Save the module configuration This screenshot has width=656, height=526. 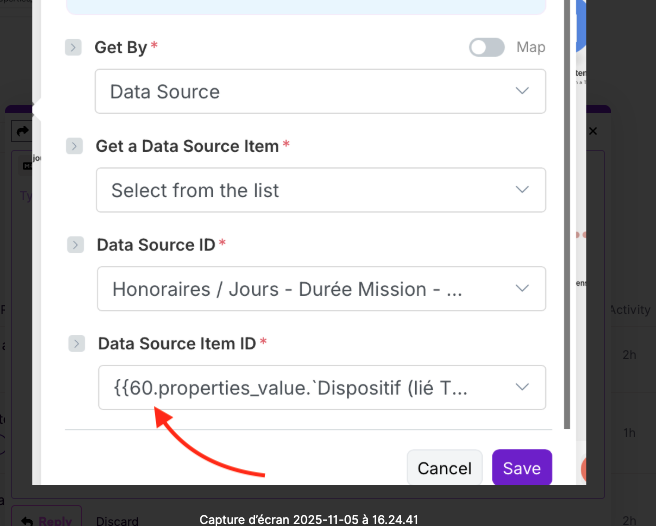(521, 468)
